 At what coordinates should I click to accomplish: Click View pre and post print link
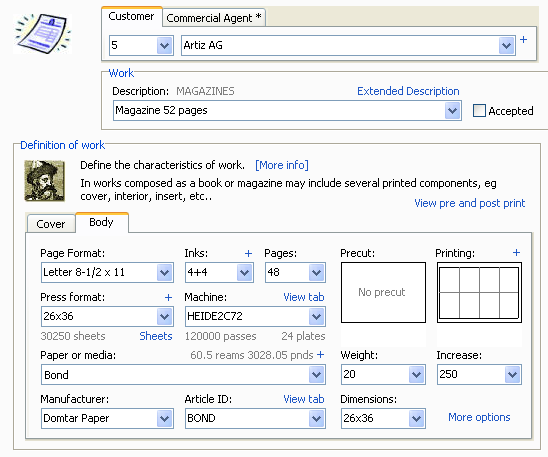coord(469,203)
